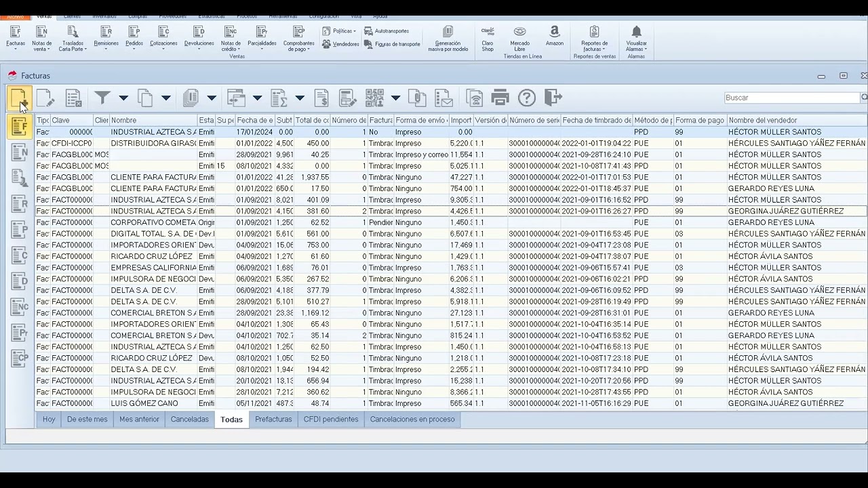This screenshot has height=488, width=868.
Task: Expand the QR code tool dropdown arrow
Action: coord(395,98)
